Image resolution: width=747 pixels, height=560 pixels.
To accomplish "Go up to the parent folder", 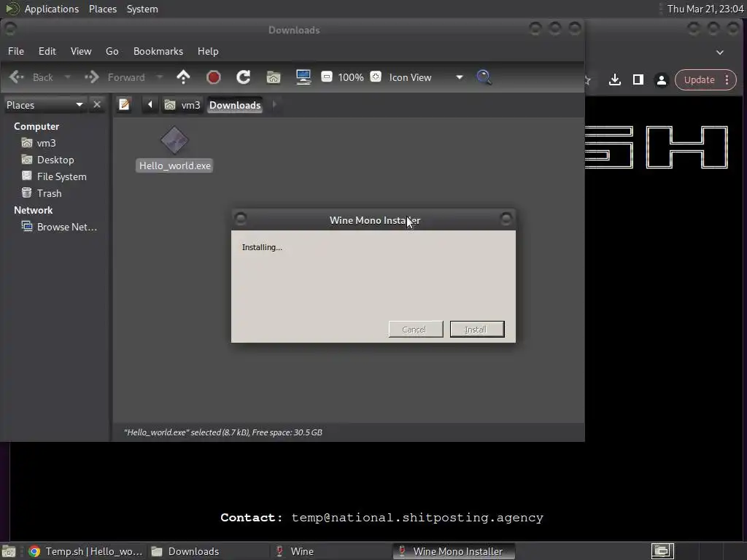I will 183,77.
